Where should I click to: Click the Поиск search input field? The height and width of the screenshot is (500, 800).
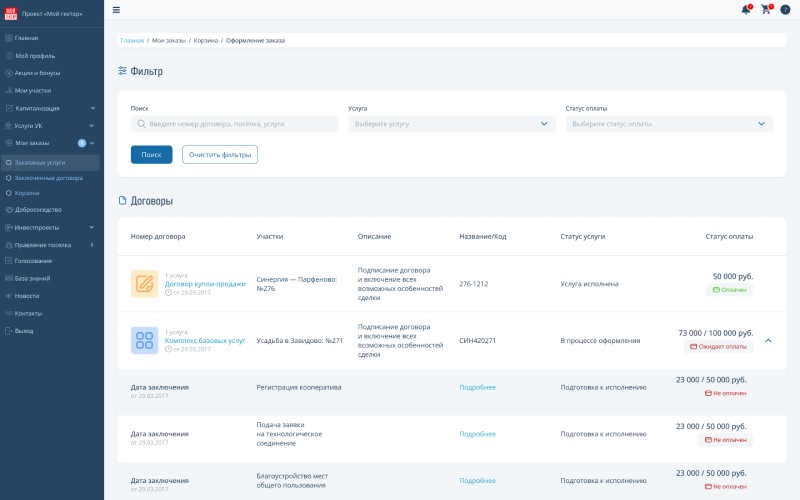tap(235, 124)
